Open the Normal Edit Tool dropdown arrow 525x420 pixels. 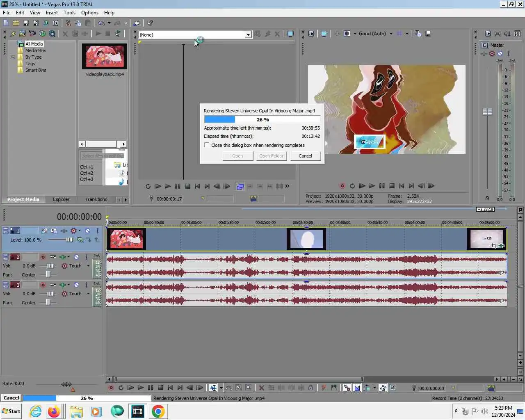point(221,388)
